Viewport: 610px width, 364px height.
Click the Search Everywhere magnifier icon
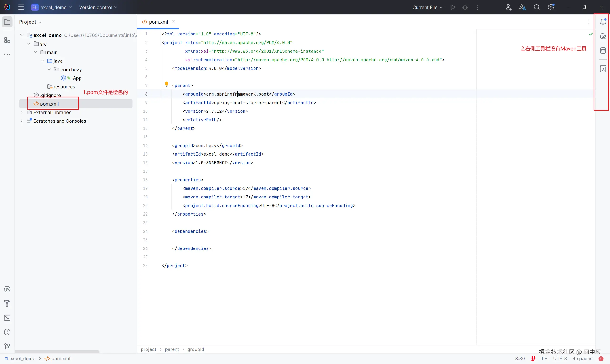[x=537, y=7]
